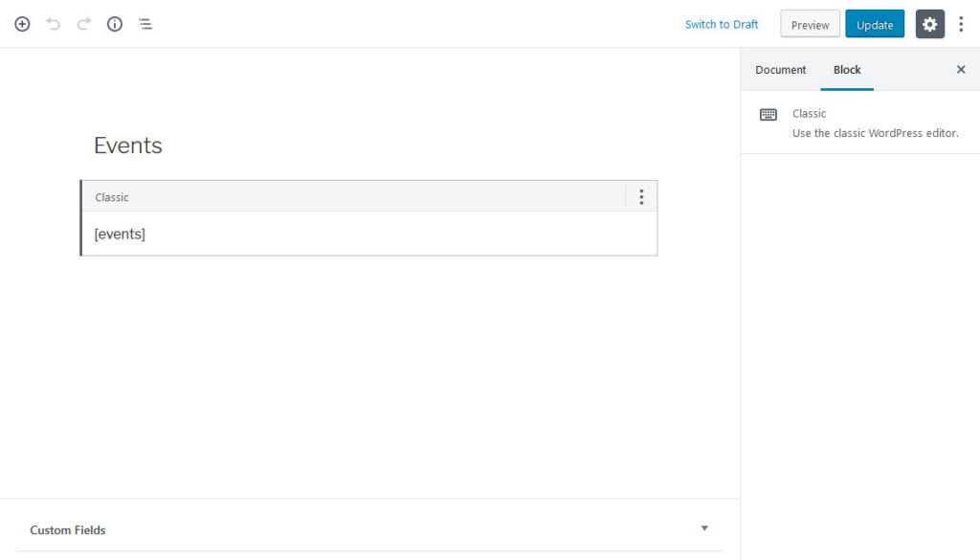Undo the last change
This screenshot has height=560, width=980.
pos(54,24)
